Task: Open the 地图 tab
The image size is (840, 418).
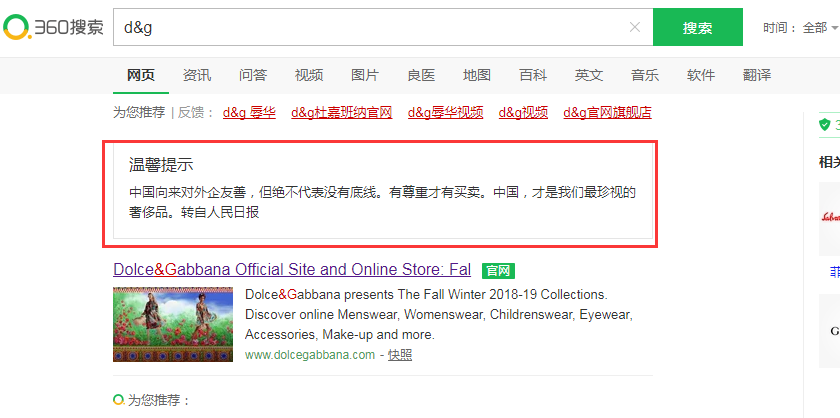Action: click(x=477, y=75)
